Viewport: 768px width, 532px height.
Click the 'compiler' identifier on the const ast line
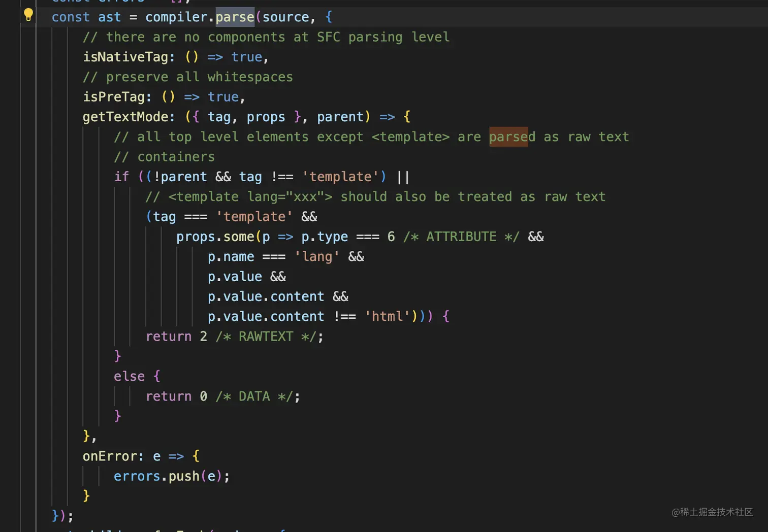click(176, 17)
